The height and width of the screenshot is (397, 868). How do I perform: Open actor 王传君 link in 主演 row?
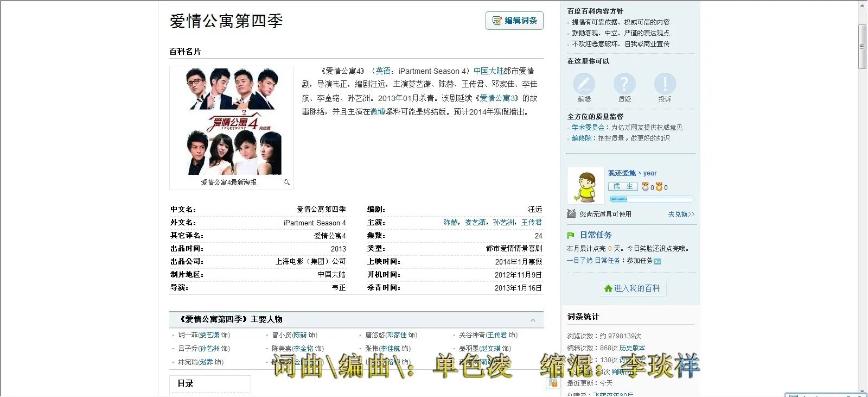[532, 223]
